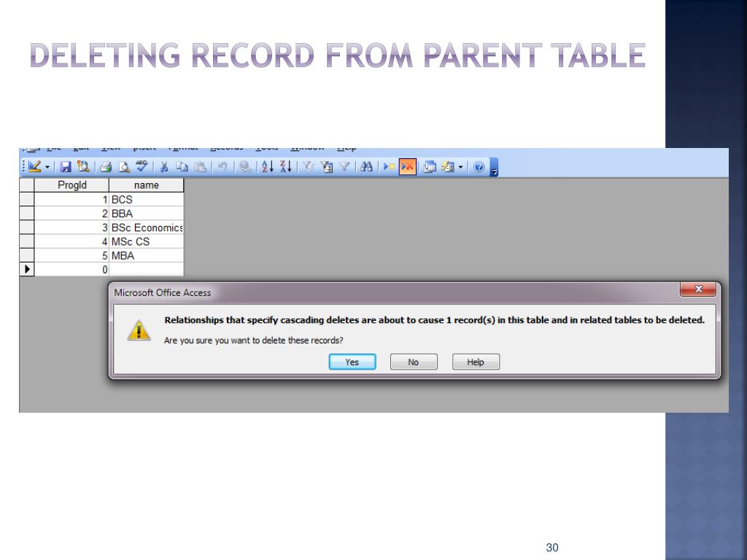Click the Print icon

(105, 167)
